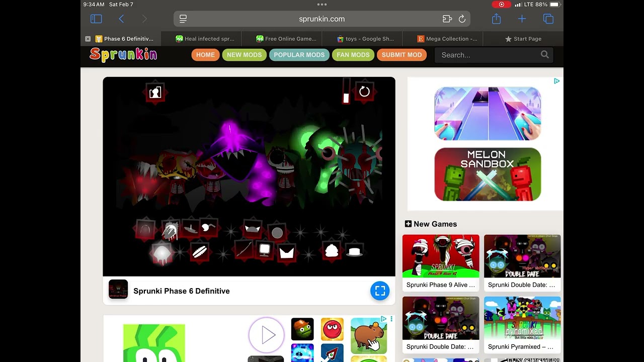Viewport: 644px width, 362px height.
Task: Click the capybara game icon in ad
Action: click(x=369, y=335)
